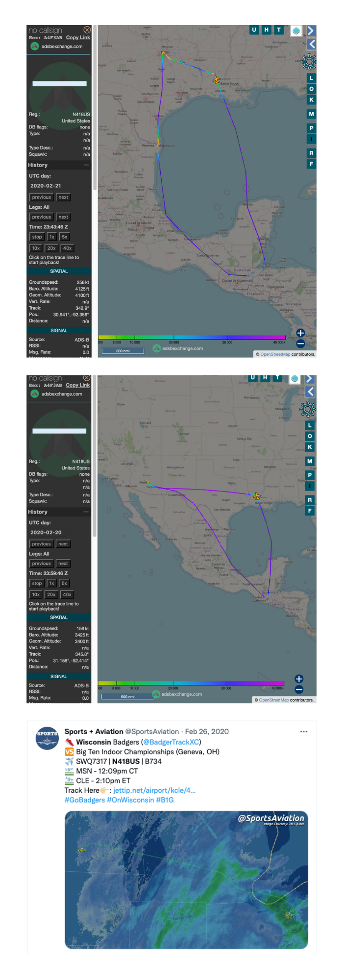Toggle the U button on the 2020-02-21 map
The height and width of the screenshot is (980, 343).
[254, 30]
